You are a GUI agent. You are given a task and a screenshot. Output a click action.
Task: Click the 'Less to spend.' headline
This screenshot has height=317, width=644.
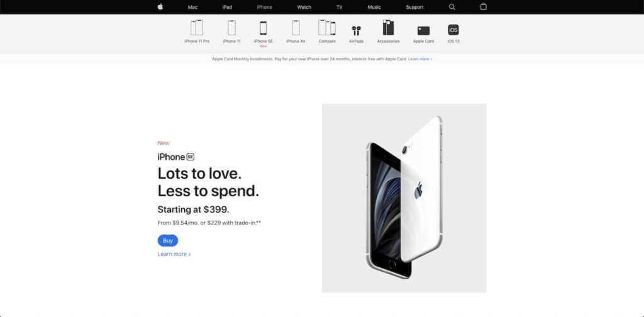pos(208,191)
